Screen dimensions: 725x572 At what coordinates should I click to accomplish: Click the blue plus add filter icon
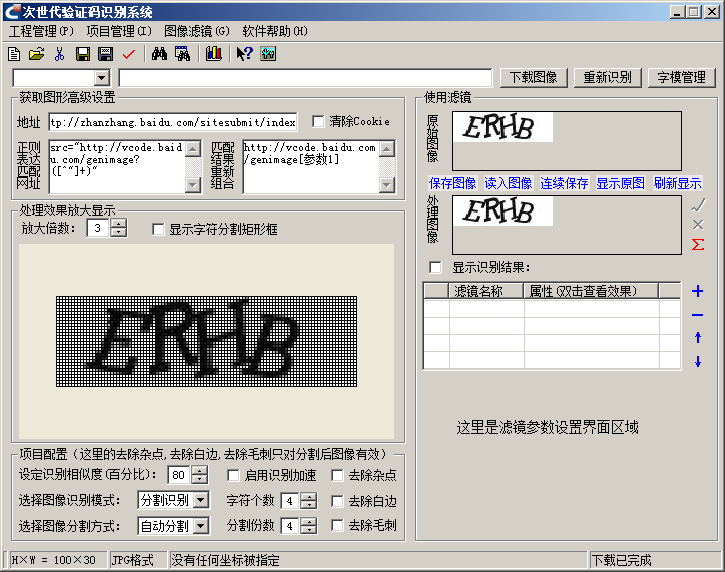coord(697,292)
